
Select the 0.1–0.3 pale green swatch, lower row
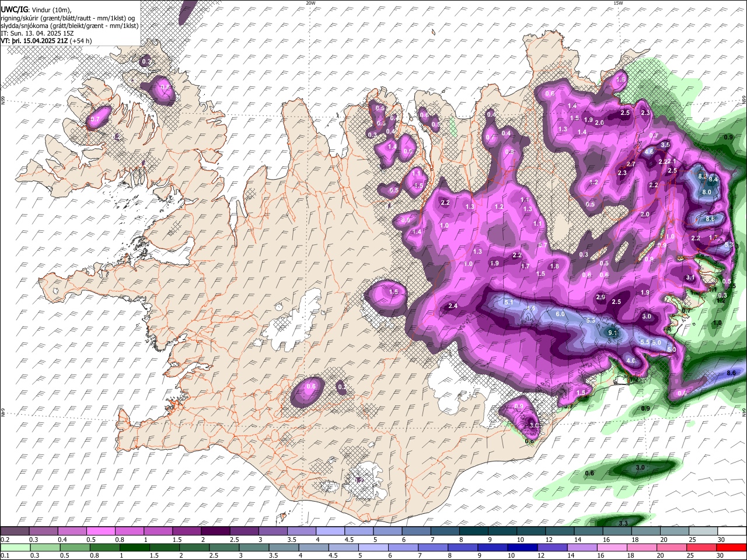point(16,547)
